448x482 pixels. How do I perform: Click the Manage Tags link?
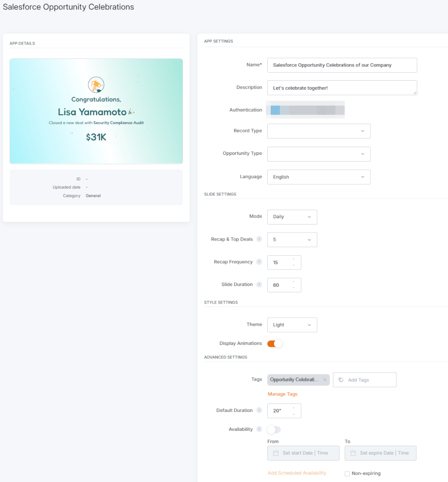tap(282, 394)
